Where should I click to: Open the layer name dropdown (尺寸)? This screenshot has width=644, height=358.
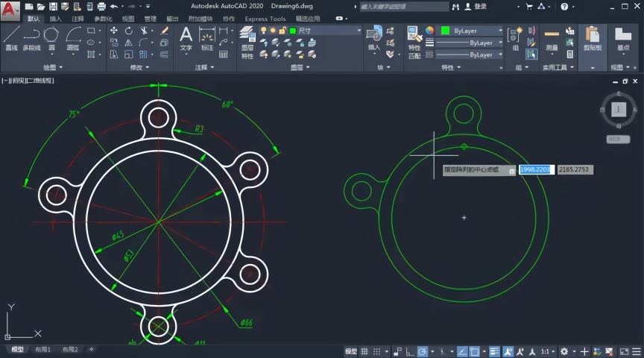tap(325, 31)
